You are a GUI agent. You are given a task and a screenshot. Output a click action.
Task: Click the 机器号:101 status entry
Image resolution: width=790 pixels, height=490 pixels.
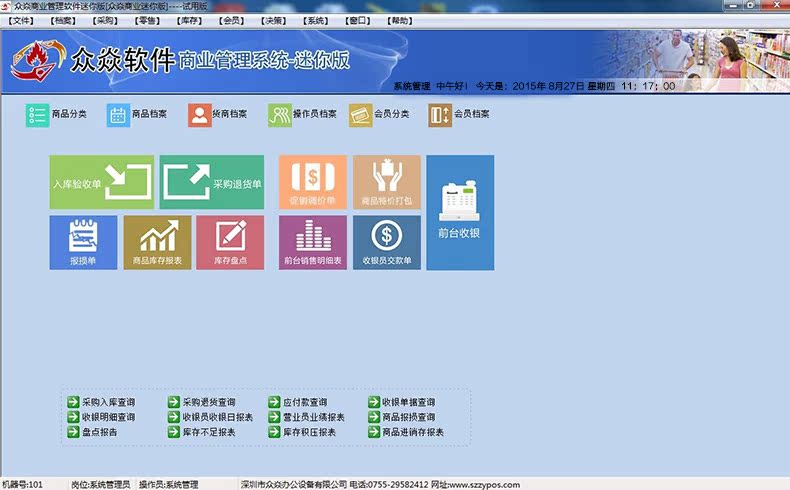23,484
